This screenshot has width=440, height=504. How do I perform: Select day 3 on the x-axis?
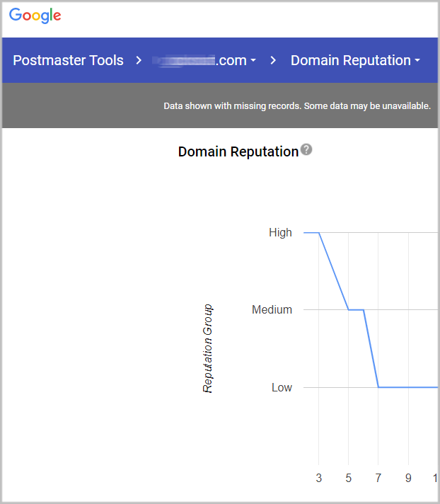pos(319,479)
